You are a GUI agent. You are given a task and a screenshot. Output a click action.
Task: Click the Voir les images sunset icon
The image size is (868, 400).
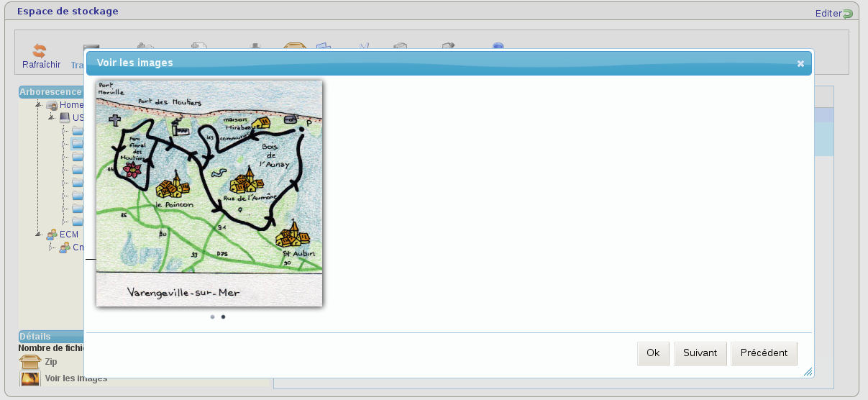click(x=29, y=378)
